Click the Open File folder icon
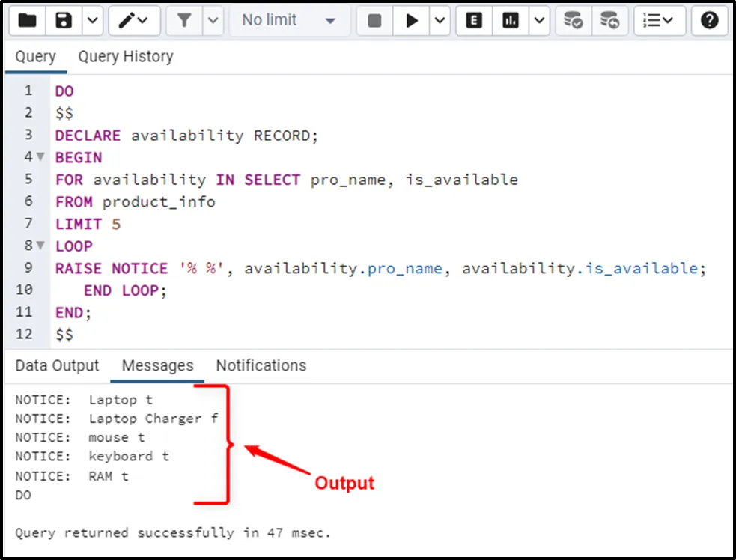The image size is (736, 560). tap(28, 21)
